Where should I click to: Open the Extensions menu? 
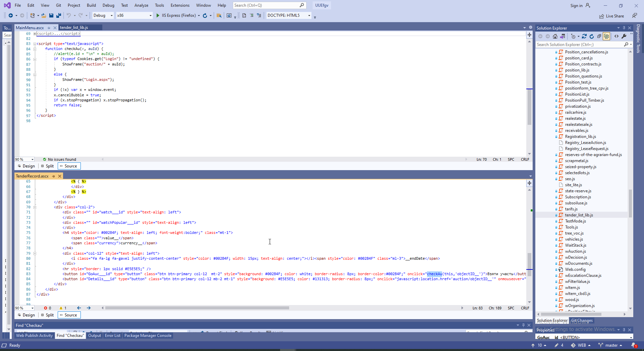pos(180,5)
